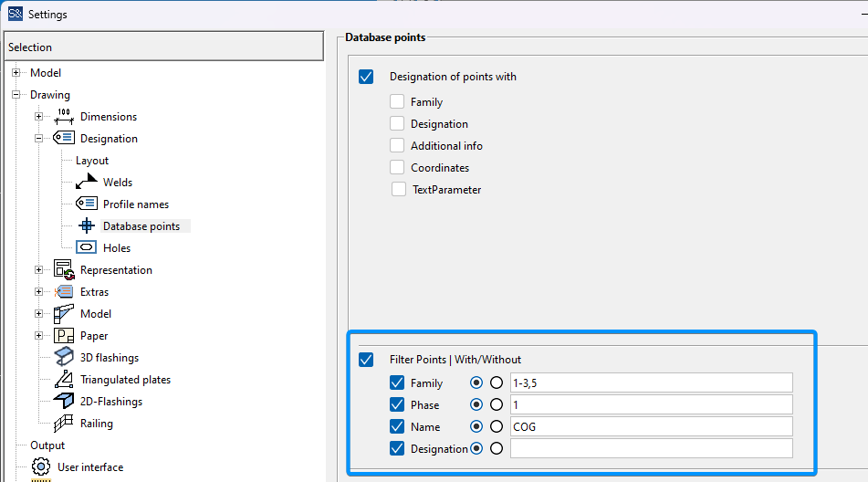The image size is (868, 482).
Task: Expand the Model node at top
Action: pos(16,72)
